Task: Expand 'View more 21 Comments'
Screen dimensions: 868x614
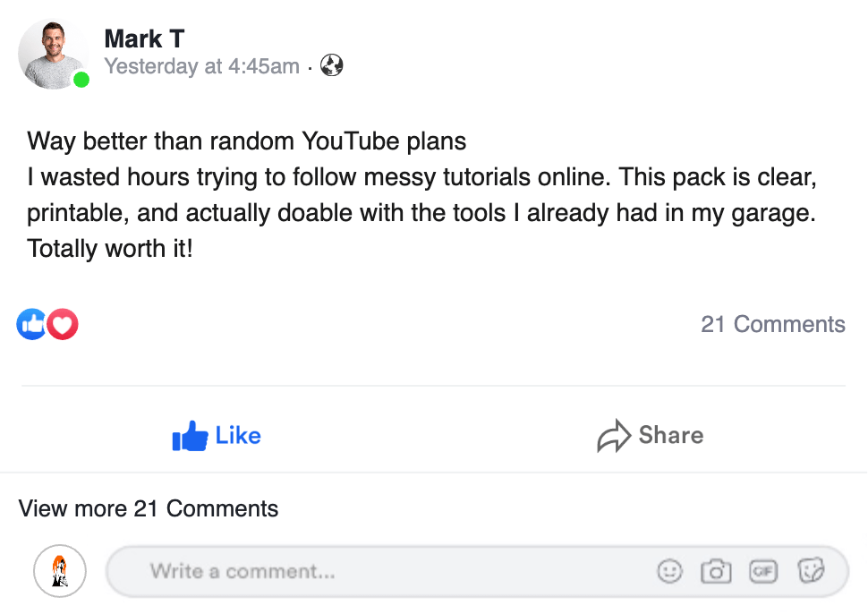Action: click(x=149, y=509)
